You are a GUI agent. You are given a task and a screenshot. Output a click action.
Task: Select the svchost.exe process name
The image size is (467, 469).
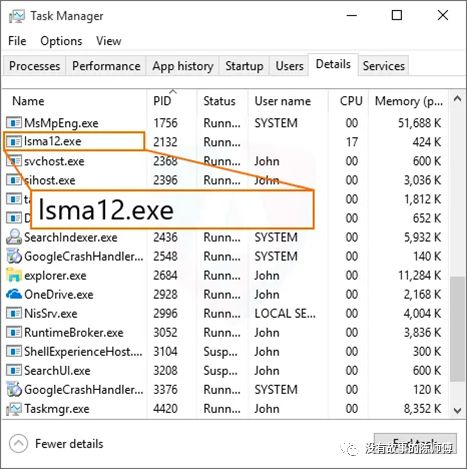pos(54,161)
